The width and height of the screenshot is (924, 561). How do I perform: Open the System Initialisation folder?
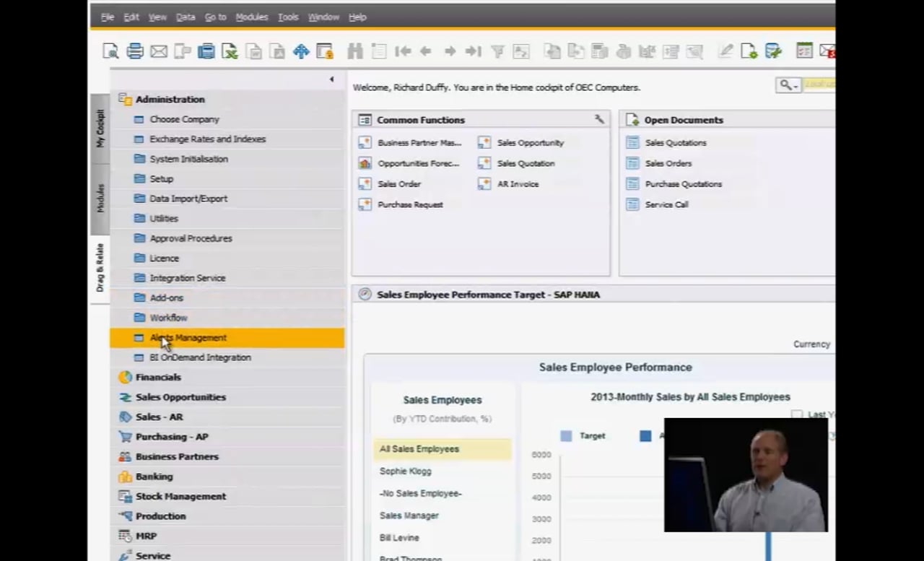coord(188,159)
